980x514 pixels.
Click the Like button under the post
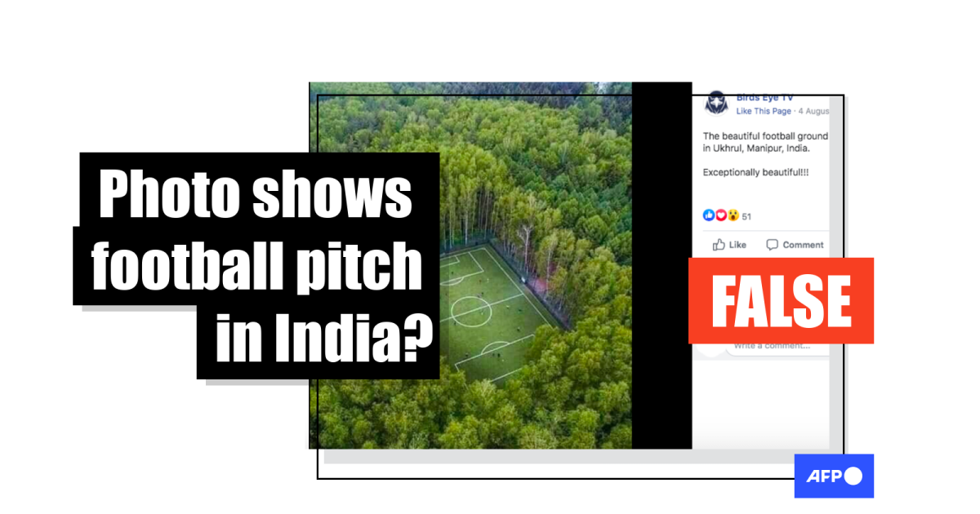729,245
